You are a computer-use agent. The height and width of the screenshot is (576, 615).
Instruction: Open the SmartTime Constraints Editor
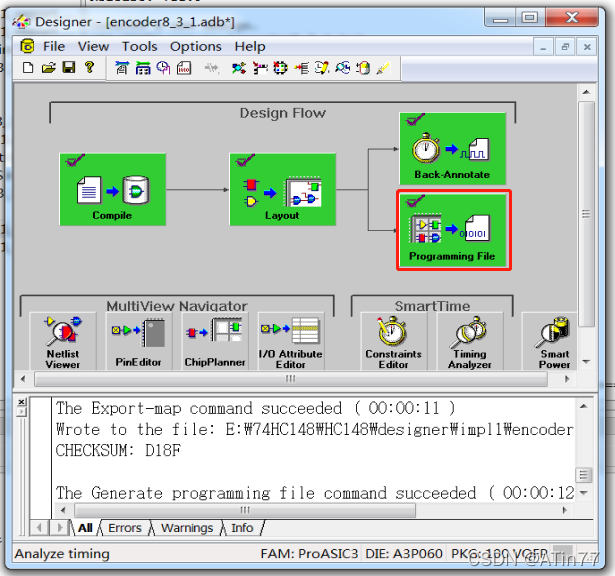tap(394, 341)
